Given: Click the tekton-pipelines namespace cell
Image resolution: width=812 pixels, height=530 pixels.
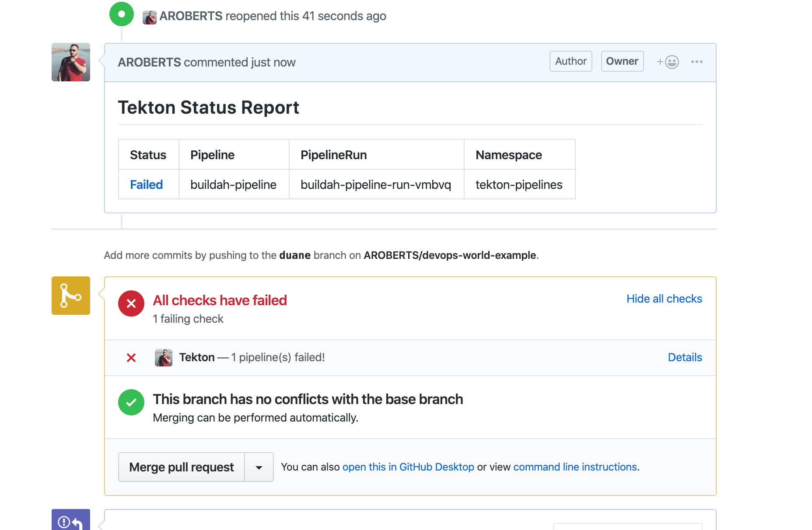Looking at the screenshot, I should click(x=519, y=185).
